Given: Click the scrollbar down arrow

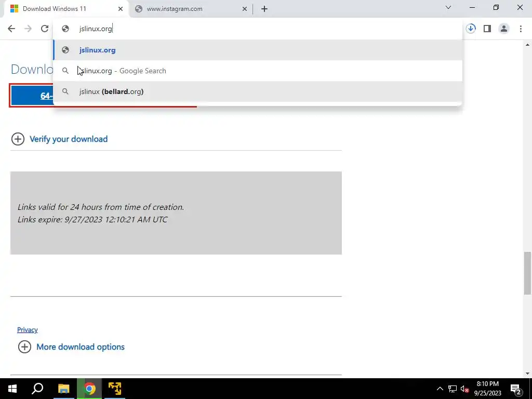Looking at the screenshot, I should click(x=527, y=374).
